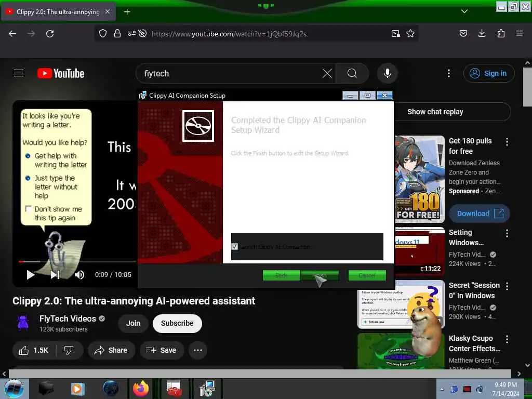The image size is (532, 399).
Task: Open tracking protection shield icon
Action: [x=103, y=33]
